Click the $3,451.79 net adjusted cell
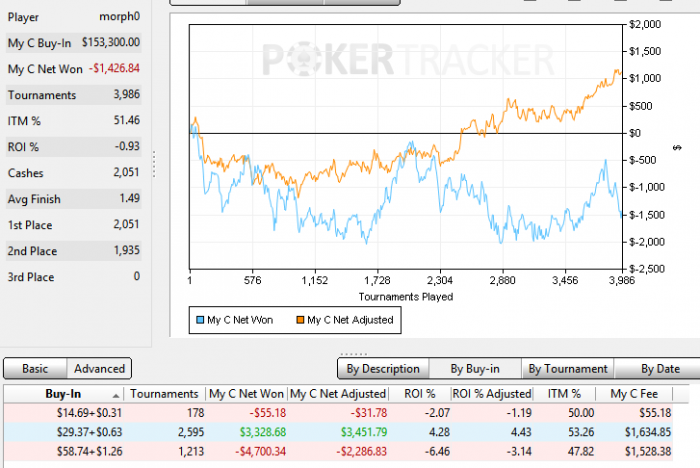700x468 pixels. click(x=364, y=432)
